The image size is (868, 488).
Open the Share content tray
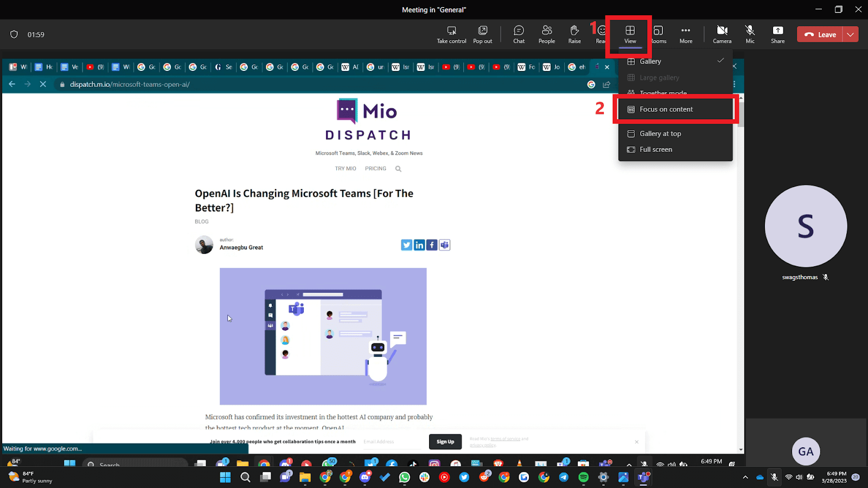pos(778,35)
